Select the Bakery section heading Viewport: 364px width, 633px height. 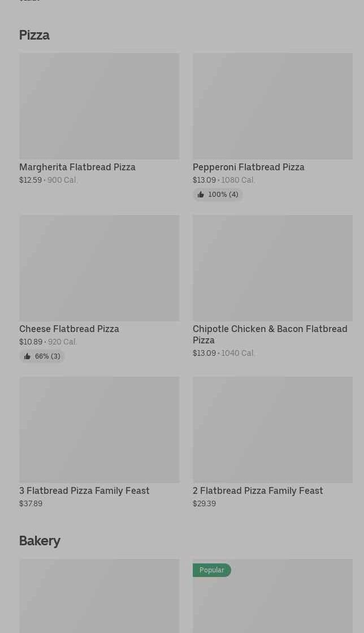40,541
